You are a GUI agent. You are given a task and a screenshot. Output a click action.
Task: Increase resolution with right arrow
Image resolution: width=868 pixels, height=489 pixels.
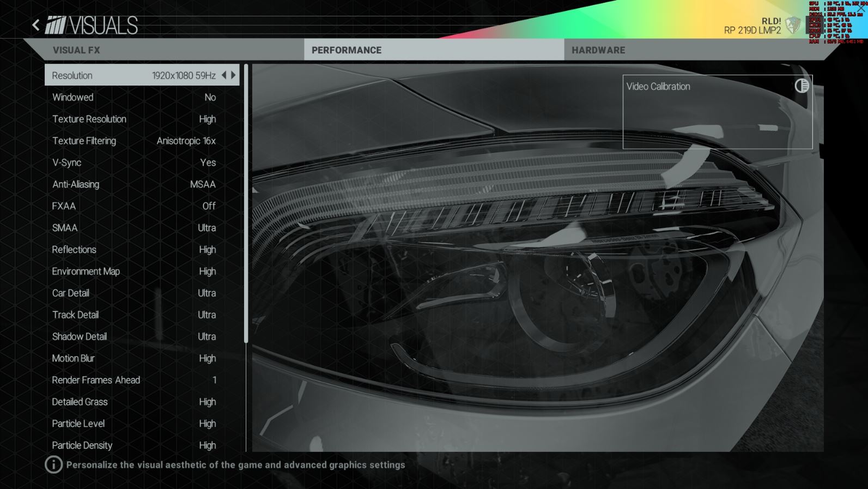click(x=234, y=75)
